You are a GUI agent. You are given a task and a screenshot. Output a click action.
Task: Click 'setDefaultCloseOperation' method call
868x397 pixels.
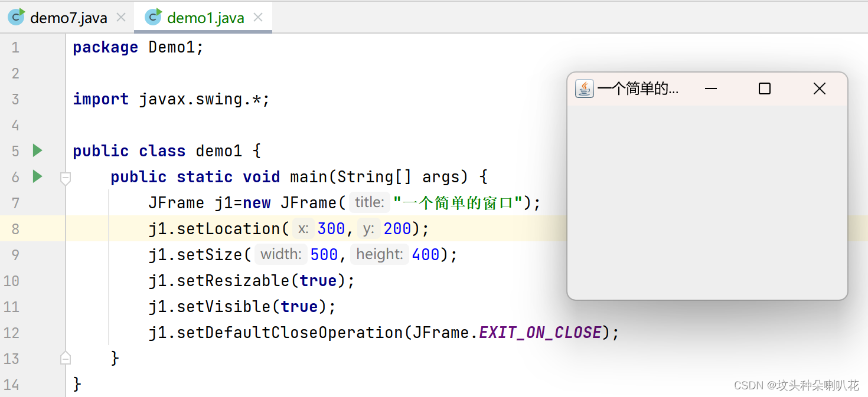click(x=291, y=333)
